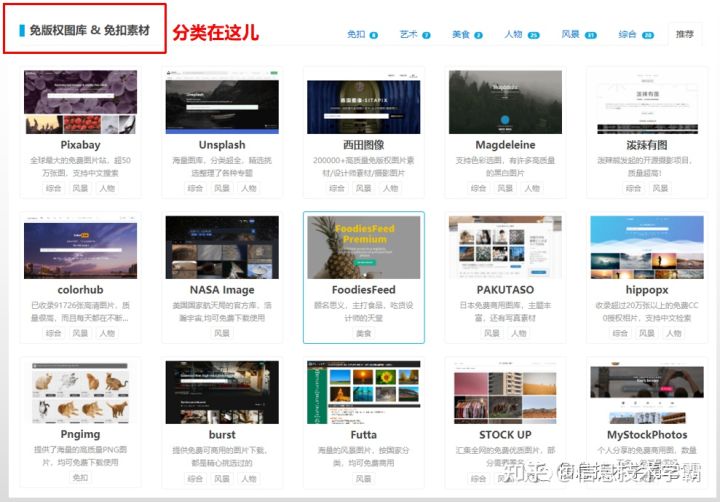
Task: Select the 综合 tag under hippopx
Action: coord(620,333)
